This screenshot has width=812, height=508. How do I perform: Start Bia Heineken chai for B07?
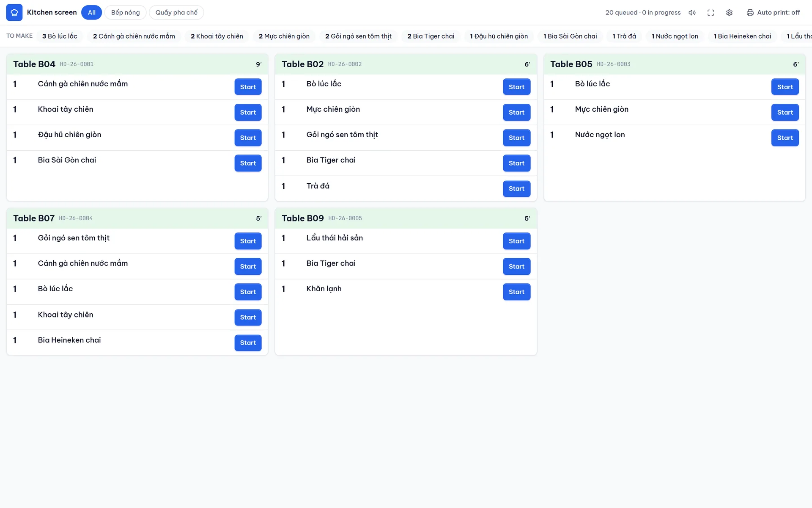248,342
